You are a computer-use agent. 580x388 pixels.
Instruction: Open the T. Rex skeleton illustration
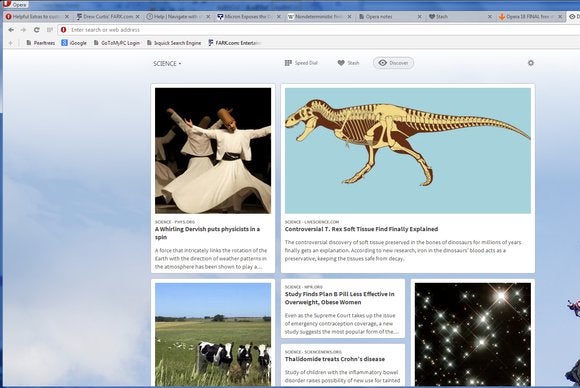coord(408,151)
